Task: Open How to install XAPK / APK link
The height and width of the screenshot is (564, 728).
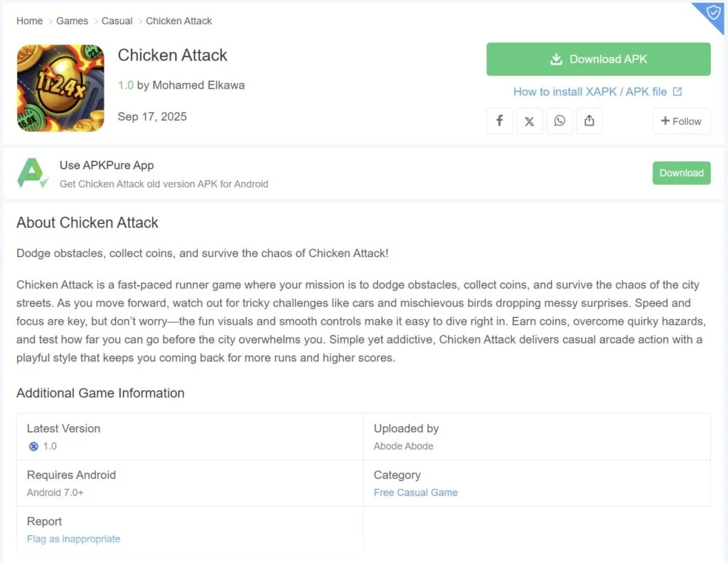Action: coord(597,92)
